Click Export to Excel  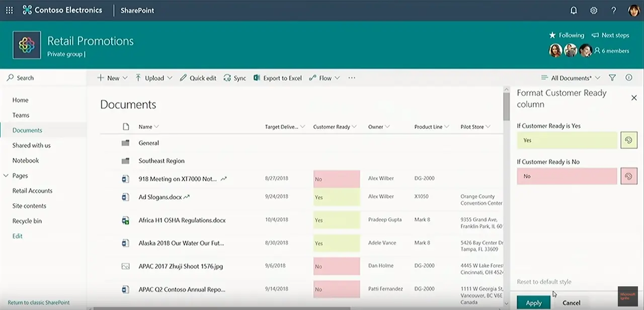click(277, 78)
